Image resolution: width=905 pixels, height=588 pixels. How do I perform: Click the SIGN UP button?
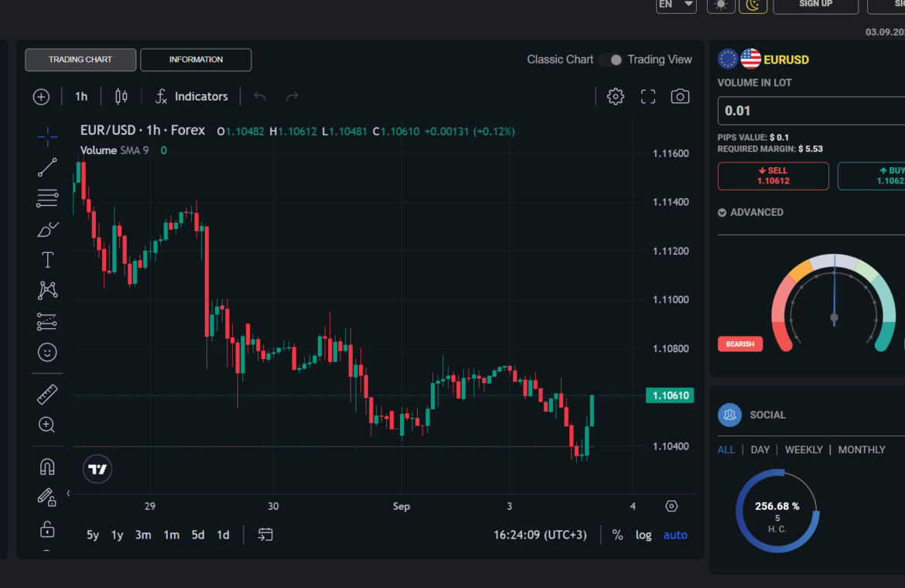[815, 5]
